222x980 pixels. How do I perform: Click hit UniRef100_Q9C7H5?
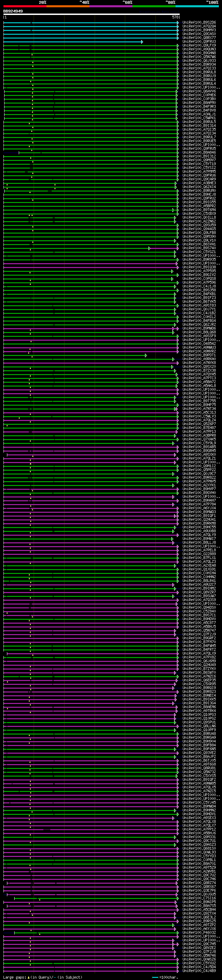point(199,944)
